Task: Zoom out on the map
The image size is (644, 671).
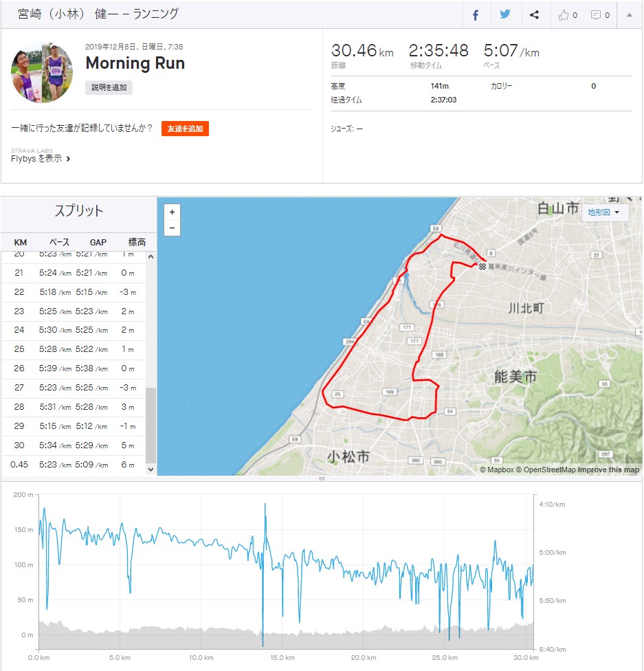Action: tap(172, 228)
